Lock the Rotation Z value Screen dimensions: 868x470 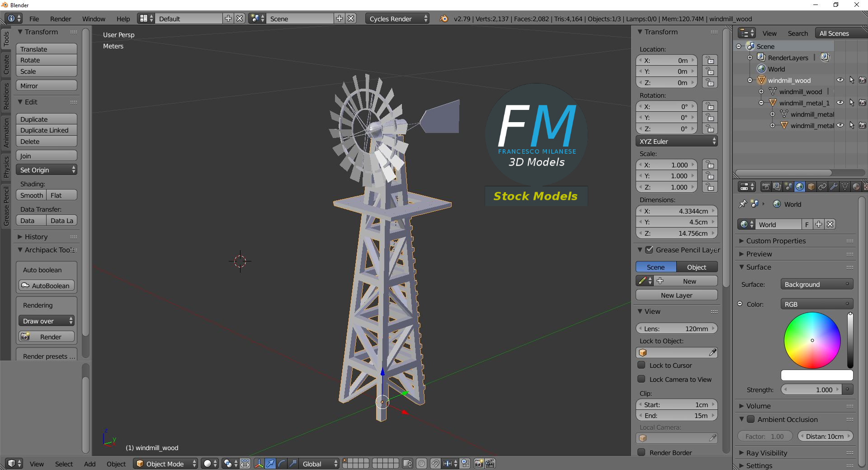point(710,129)
